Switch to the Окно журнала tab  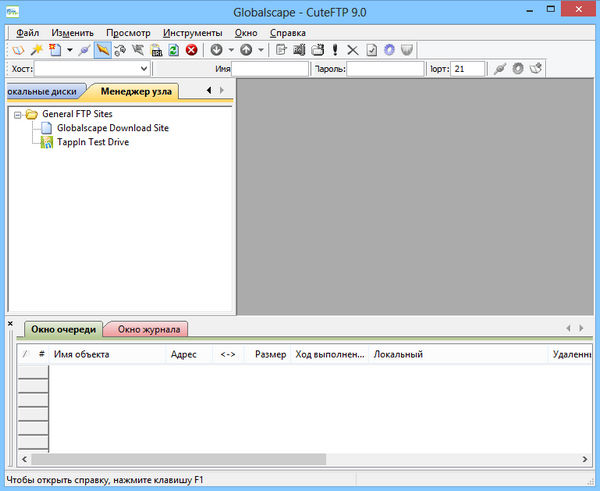click(148, 329)
